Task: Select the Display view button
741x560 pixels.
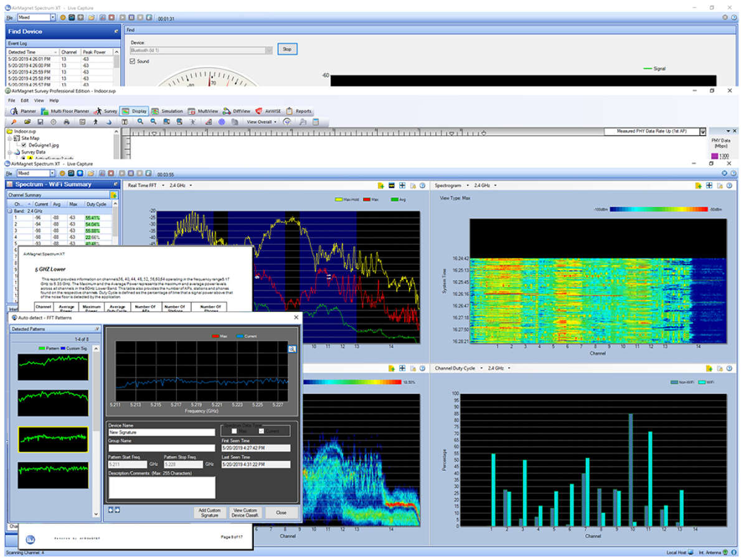Action: (x=135, y=111)
